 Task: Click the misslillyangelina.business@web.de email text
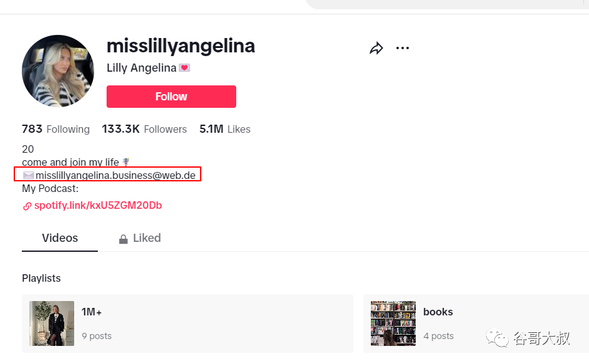tap(115, 176)
